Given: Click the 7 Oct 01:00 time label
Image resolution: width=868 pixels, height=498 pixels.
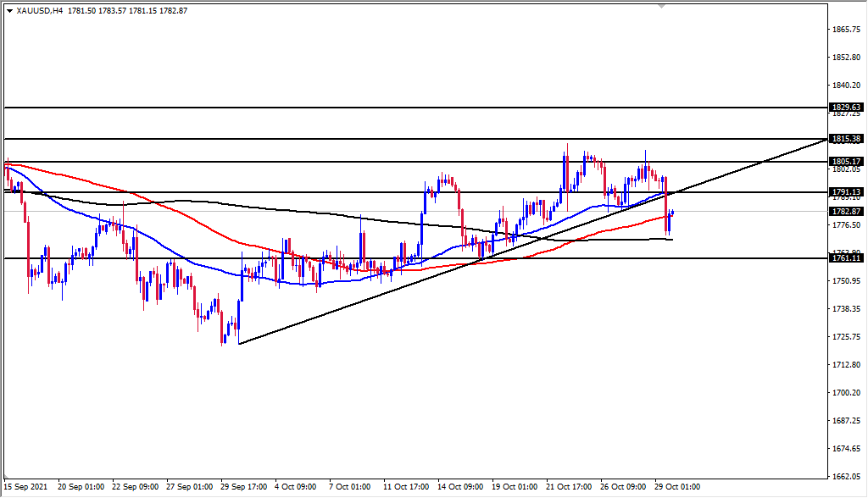Looking at the screenshot, I should point(350,487).
